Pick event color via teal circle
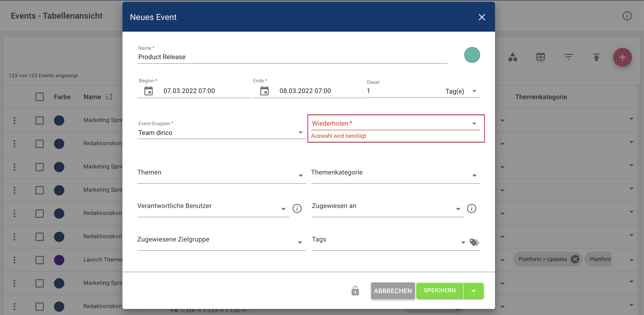644x315 pixels. click(472, 55)
